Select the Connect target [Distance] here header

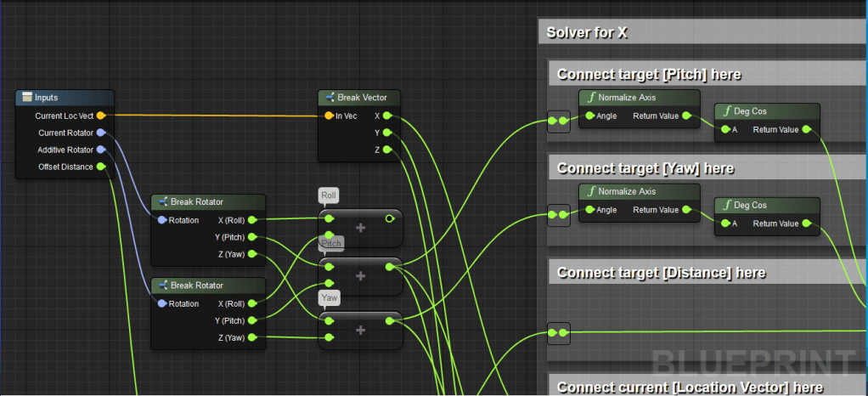661,273
